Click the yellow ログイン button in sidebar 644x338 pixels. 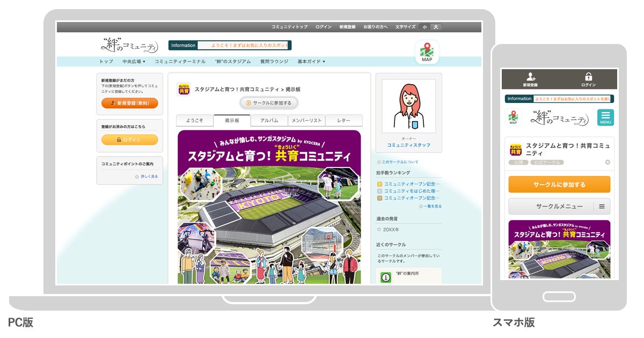click(130, 139)
